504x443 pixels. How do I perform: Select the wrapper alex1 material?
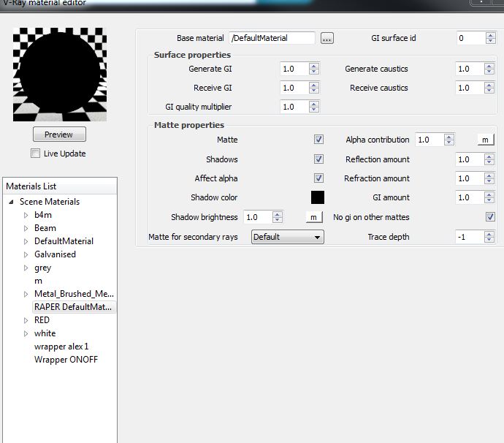click(x=61, y=347)
